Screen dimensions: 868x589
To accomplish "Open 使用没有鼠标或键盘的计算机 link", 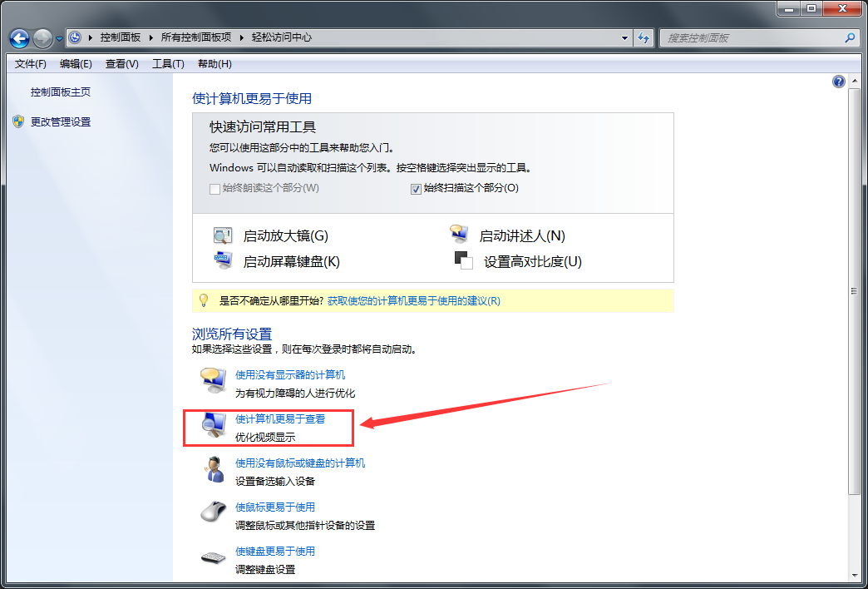I will 300,463.
